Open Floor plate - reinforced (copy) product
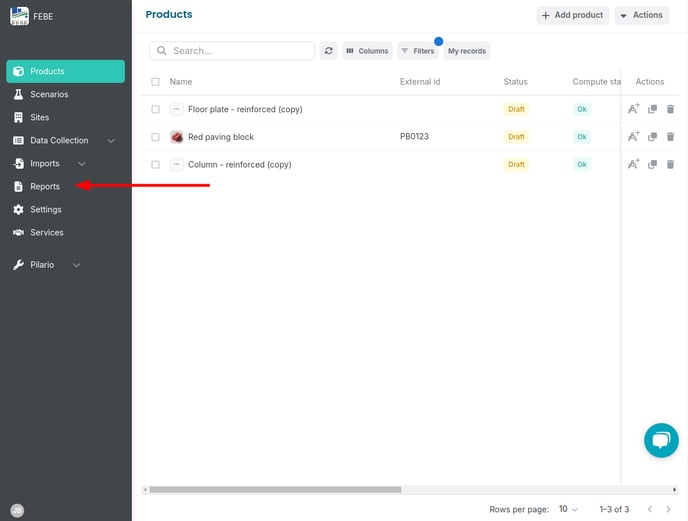Screen dimensions: 688x521 (245, 109)
